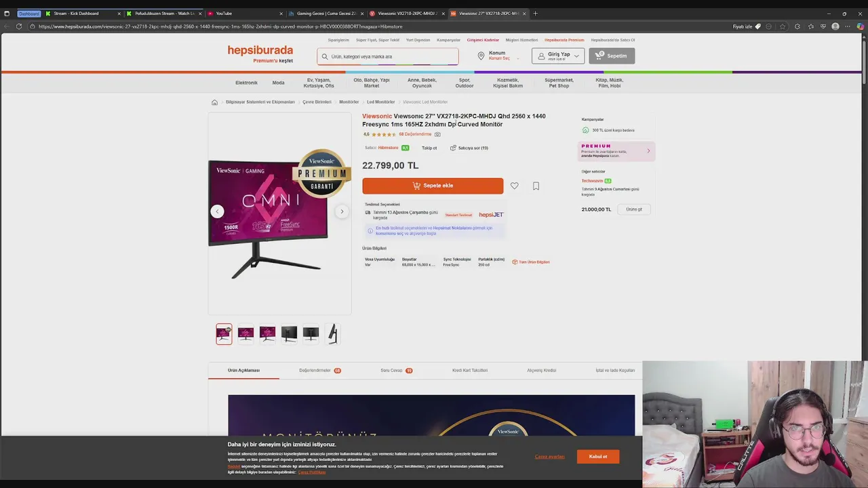Select the Ürün Açıklaması tab
Viewport: 868px width, 488px height.
[x=243, y=371]
